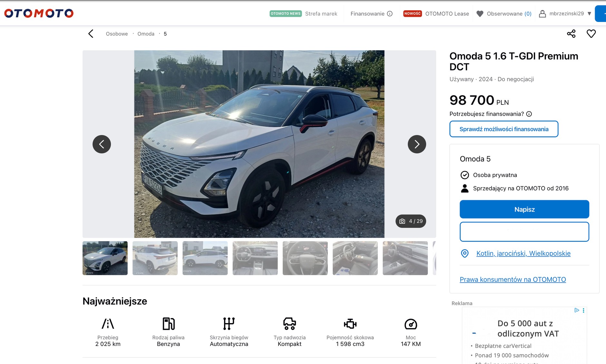This screenshot has height=364, width=606.
Task: Open the photo counter 4 / 29
Action: [411, 221]
